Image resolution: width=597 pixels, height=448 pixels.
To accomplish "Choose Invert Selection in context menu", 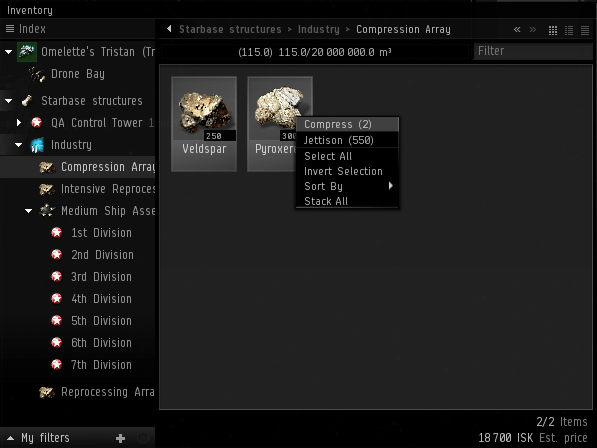I will [347, 171].
